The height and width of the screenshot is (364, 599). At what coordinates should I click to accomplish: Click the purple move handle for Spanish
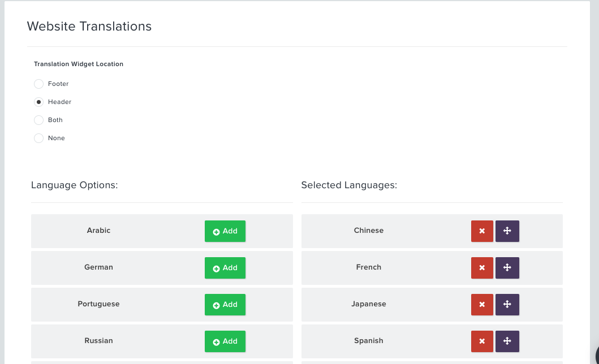507,341
